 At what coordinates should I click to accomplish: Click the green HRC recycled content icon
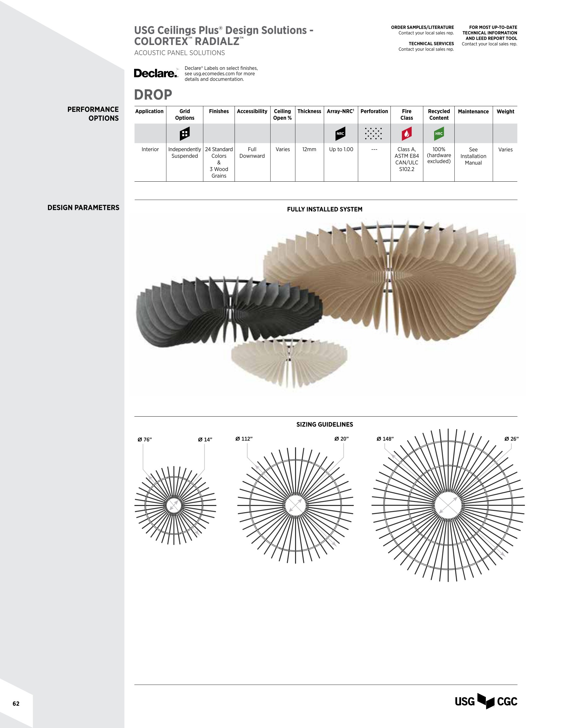[439, 134]
